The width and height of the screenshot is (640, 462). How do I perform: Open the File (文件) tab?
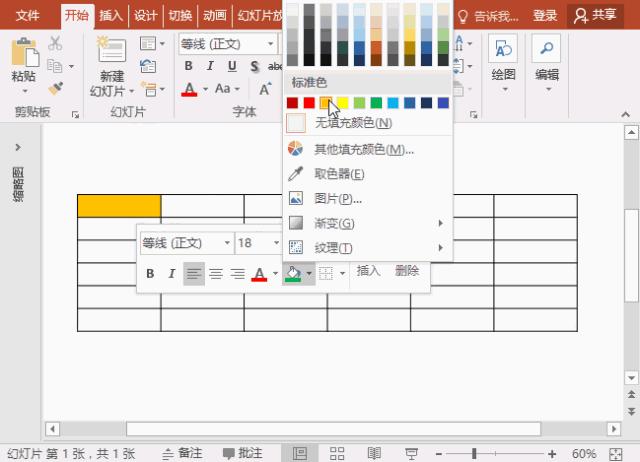(27, 16)
